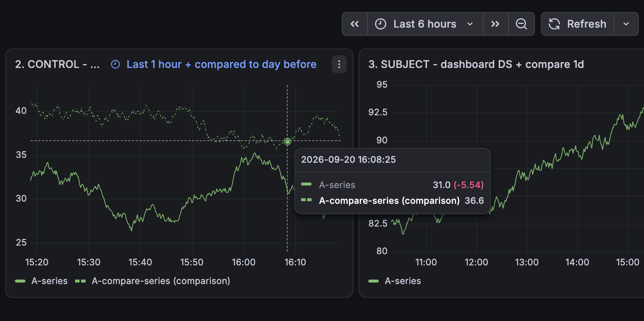Viewport: 644px width, 321px height.
Task: Shift time range backward with double-left arrows
Action: click(355, 24)
